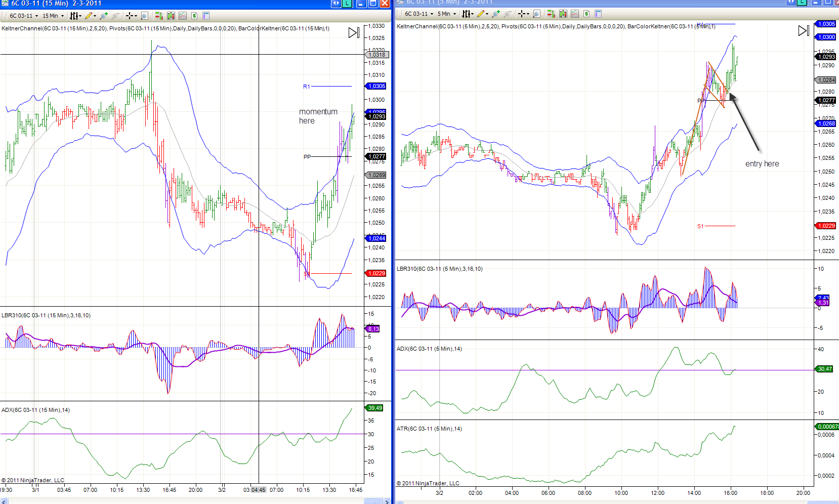Click the ADX (5 Min) indicator label

click(x=429, y=349)
